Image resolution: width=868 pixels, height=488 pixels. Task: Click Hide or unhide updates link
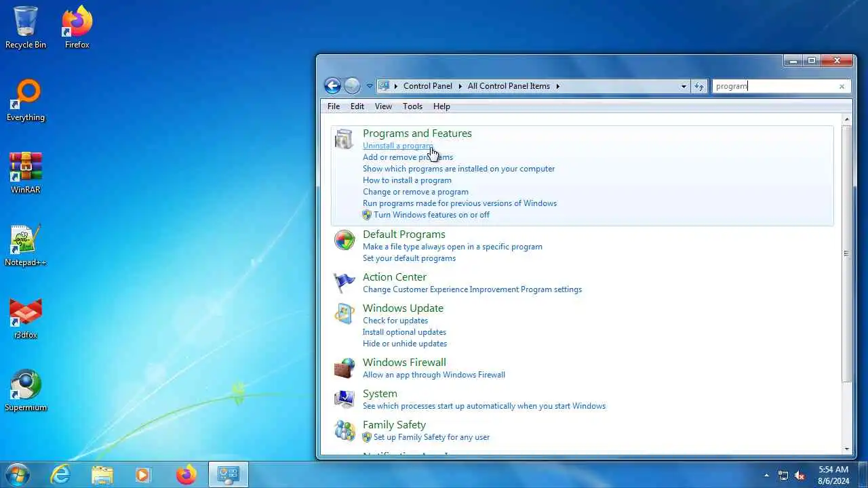click(x=405, y=344)
